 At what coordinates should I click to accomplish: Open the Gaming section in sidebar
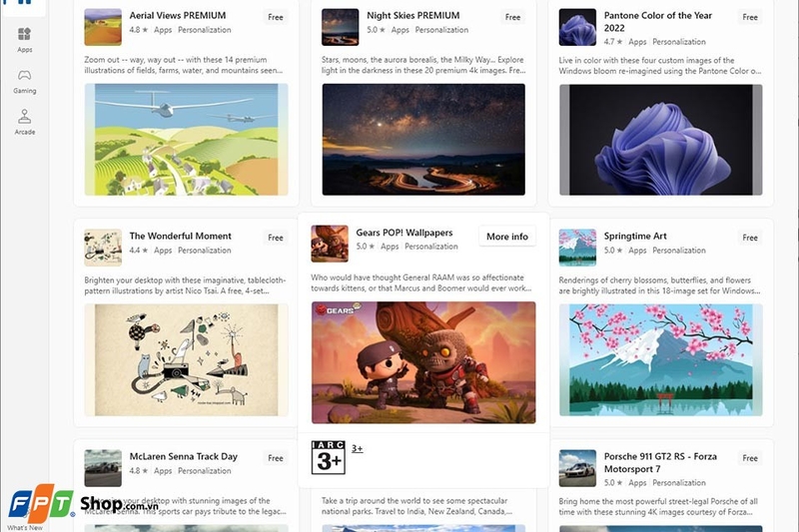(x=24, y=82)
